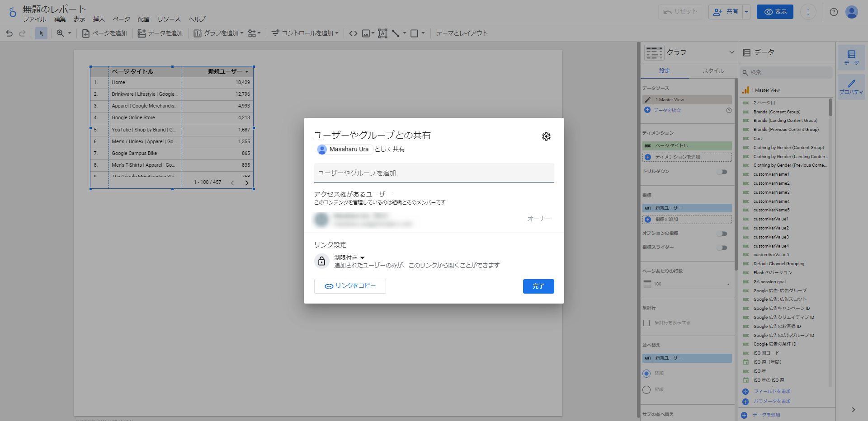Screen dimensions: 868x421
Task: Open the three-dot more options menu
Action: point(808,12)
